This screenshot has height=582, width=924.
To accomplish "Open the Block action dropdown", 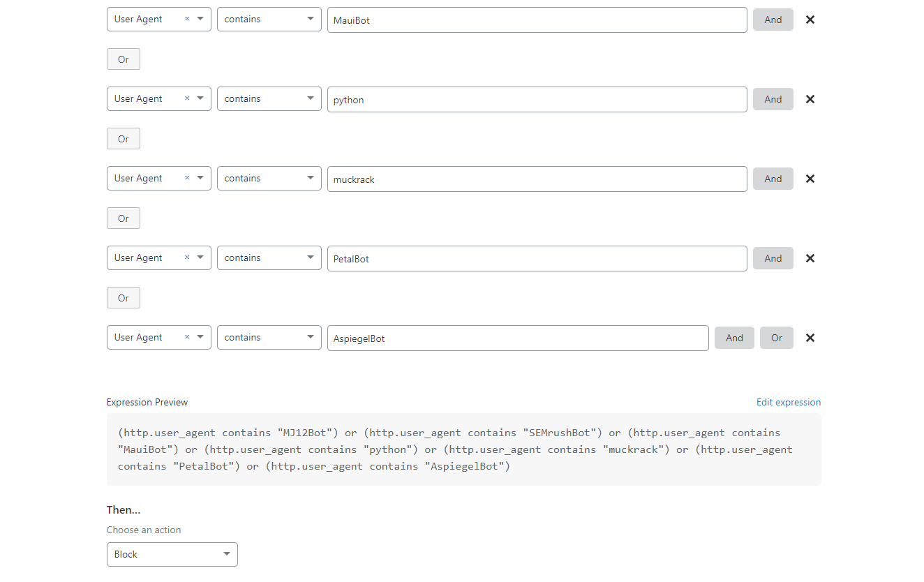I will 172,554.
